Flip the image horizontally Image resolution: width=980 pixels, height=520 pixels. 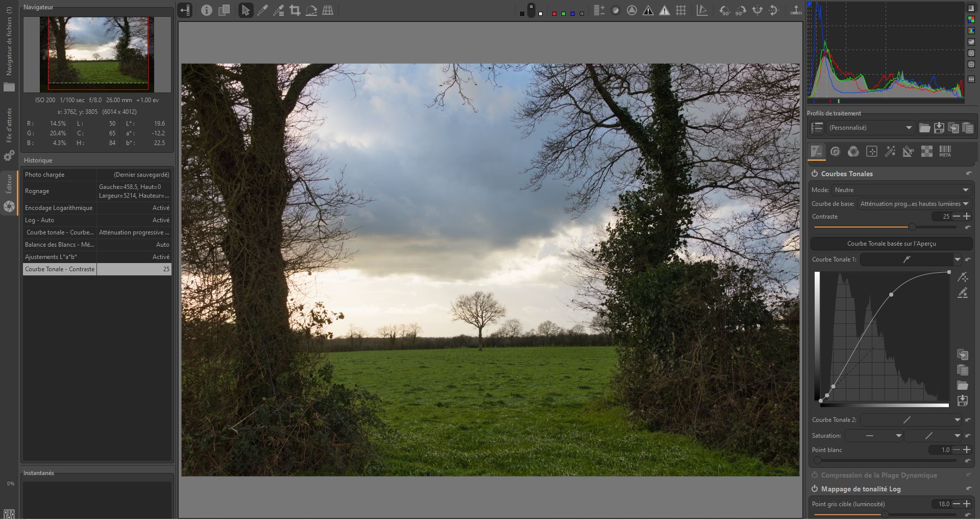click(x=757, y=10)
